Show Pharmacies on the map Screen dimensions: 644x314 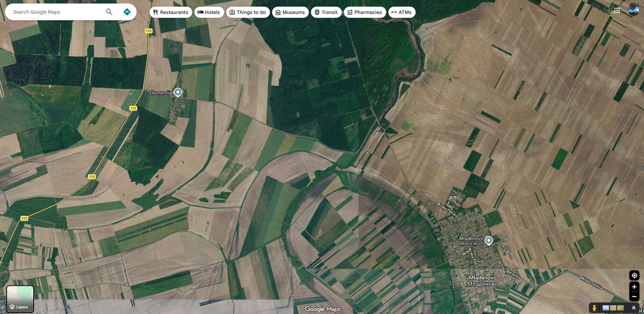click(365, 12)
